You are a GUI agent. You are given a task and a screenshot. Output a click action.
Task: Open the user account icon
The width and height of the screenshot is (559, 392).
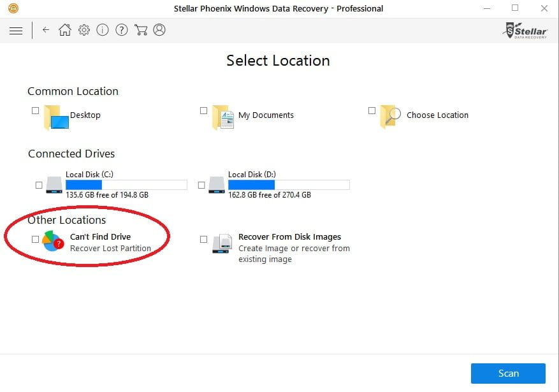pos(159,30)
